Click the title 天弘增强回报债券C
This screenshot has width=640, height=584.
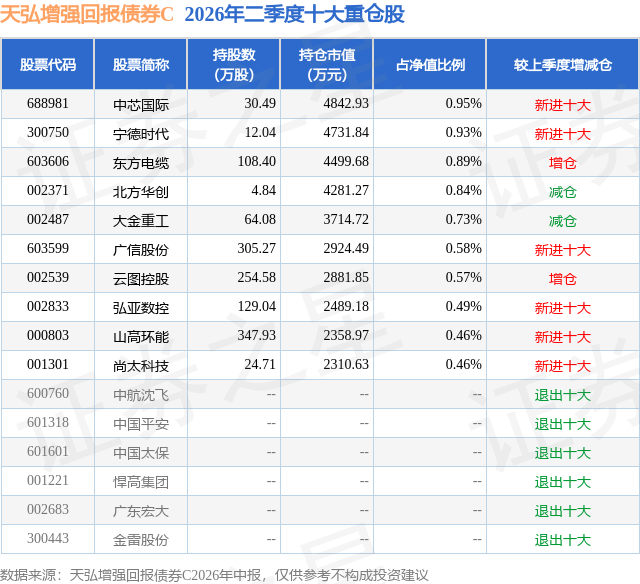87,14
